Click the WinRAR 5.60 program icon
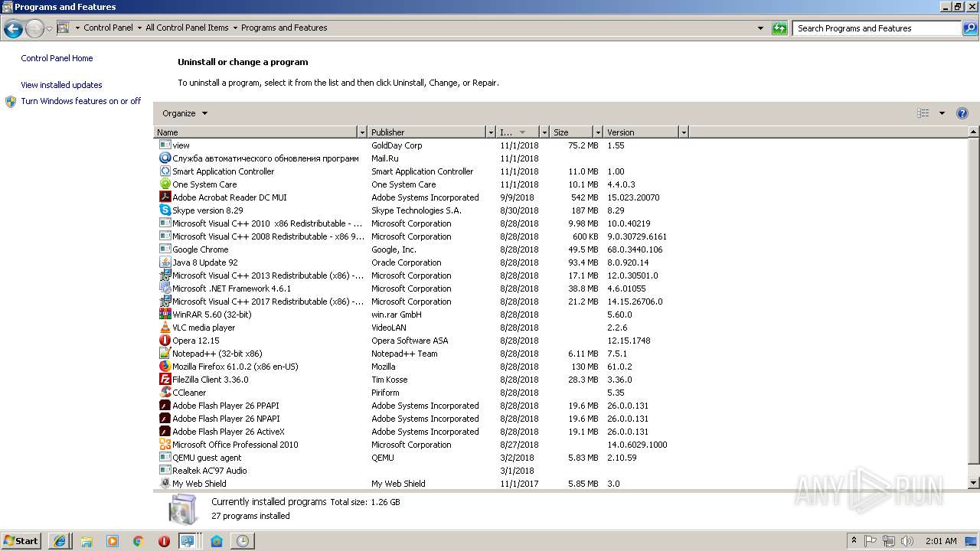 (165, 315)
